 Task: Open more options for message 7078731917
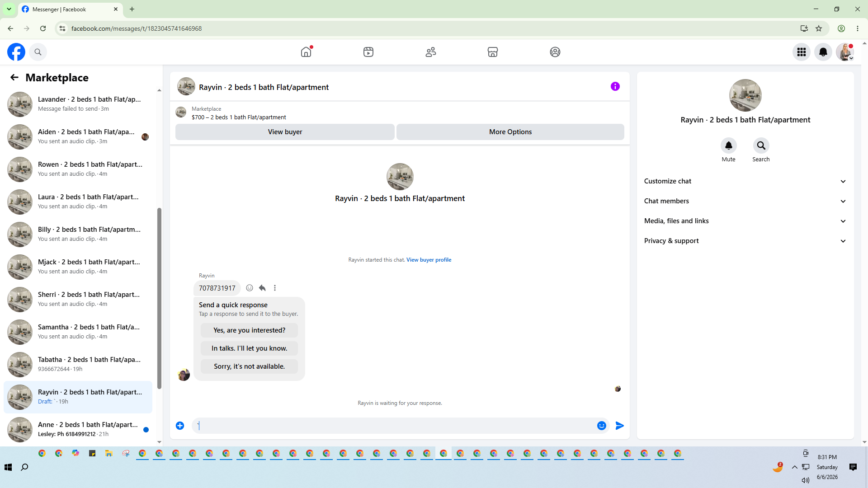pyautogui.click(x=275, y=288)
